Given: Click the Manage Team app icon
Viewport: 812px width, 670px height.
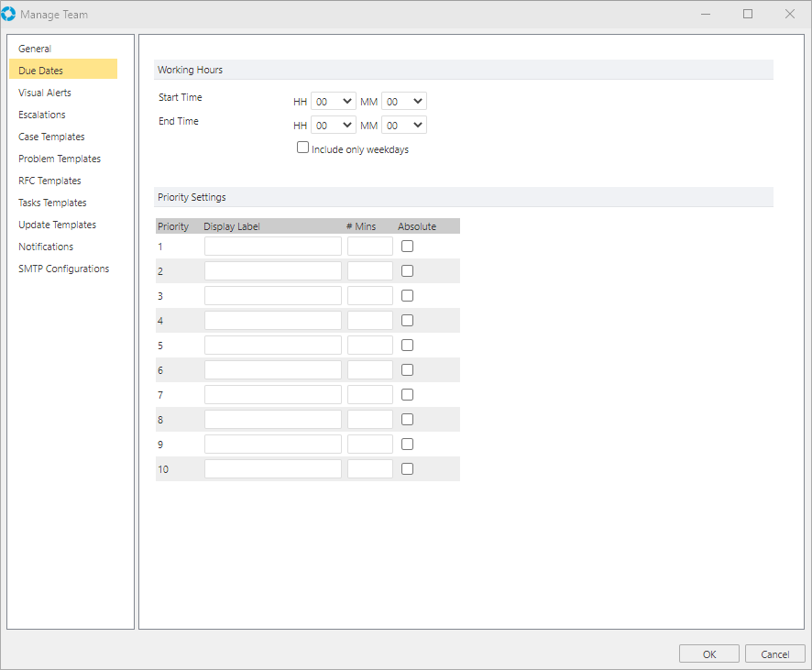Looking at the screenshot, I should pos(8,14).
